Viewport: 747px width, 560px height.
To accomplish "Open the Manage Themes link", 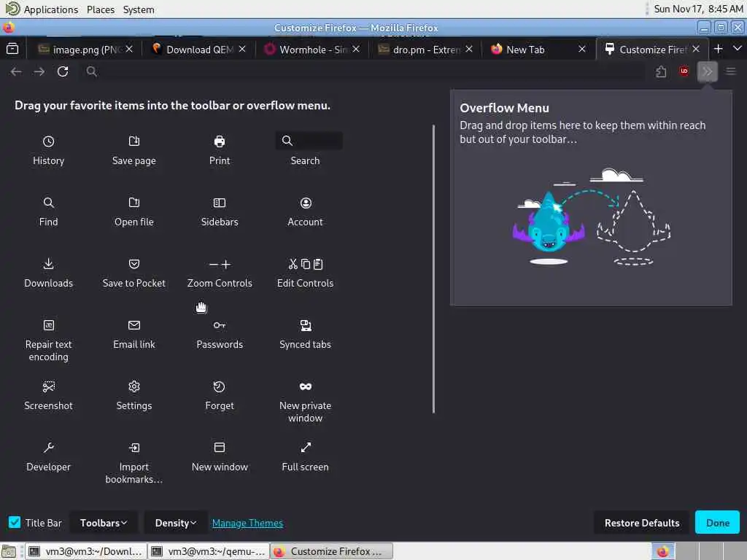I will click(x=247, y=523).
